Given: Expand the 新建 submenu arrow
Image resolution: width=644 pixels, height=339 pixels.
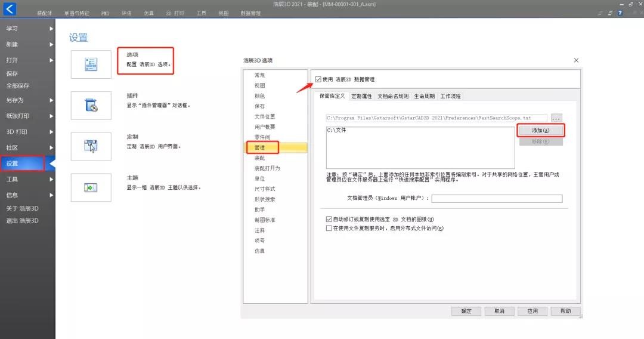Looking at the screenshot, I should (51, 44).
